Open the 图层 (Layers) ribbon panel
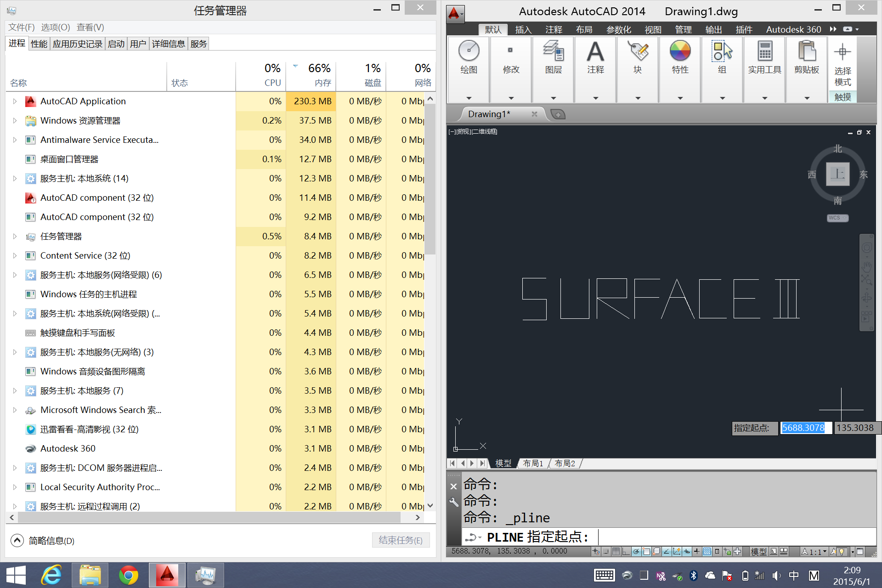Image resolution: width=882 pixels, height=588 pixels. [553, 69]
